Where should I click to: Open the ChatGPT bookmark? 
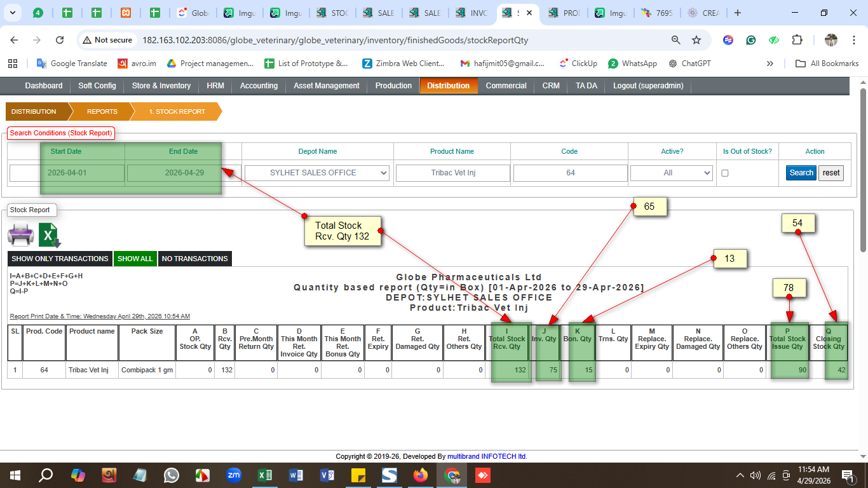coord(690,64)
